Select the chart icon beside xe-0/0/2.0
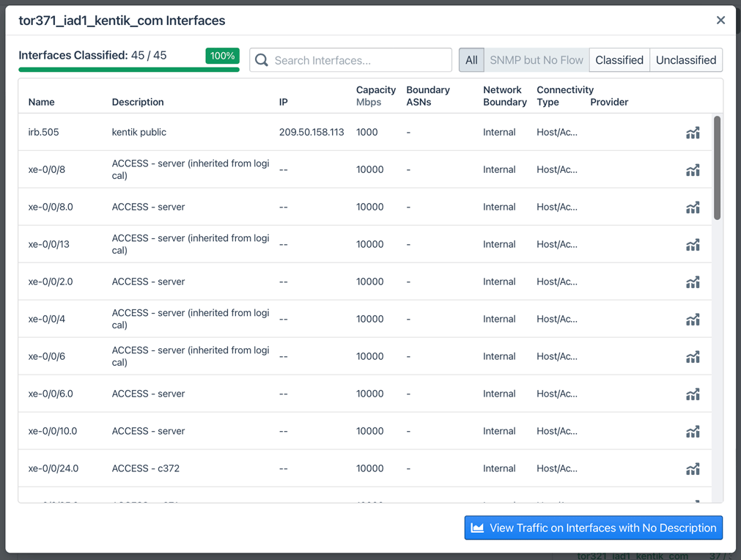Image resolution: width=741 pixels, height=560 pixels. (693, 281)
